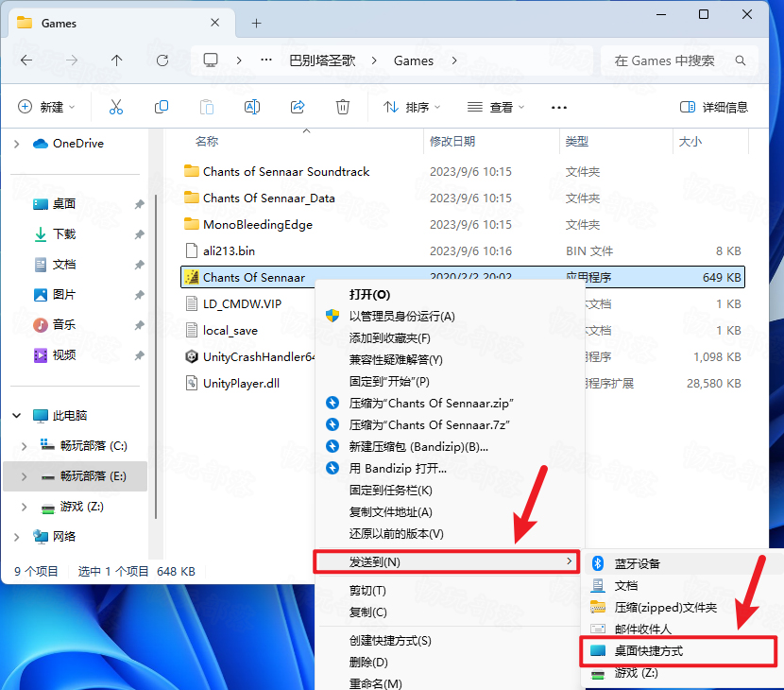Click the UnityCrashHandler64 file icon
Viewport: 784px width, 690px height.
coord(192,356)
